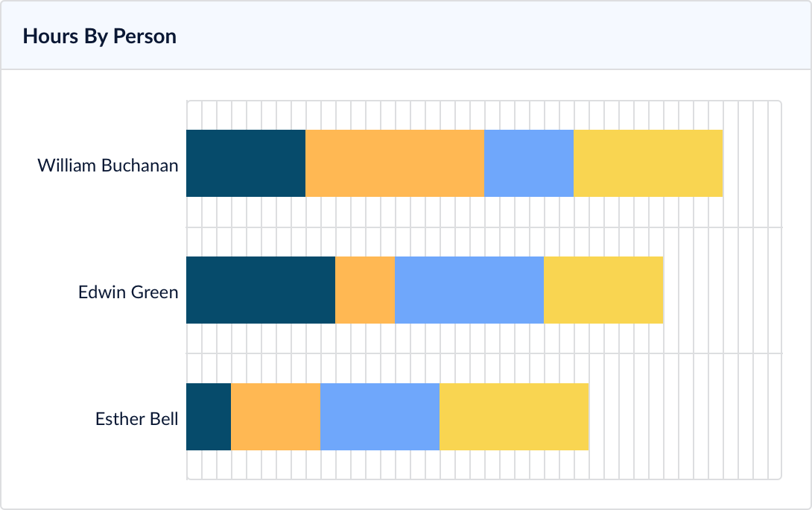Select the William Buchanan row label
Screen dimensions: 812x510
(x=108, y=165)
